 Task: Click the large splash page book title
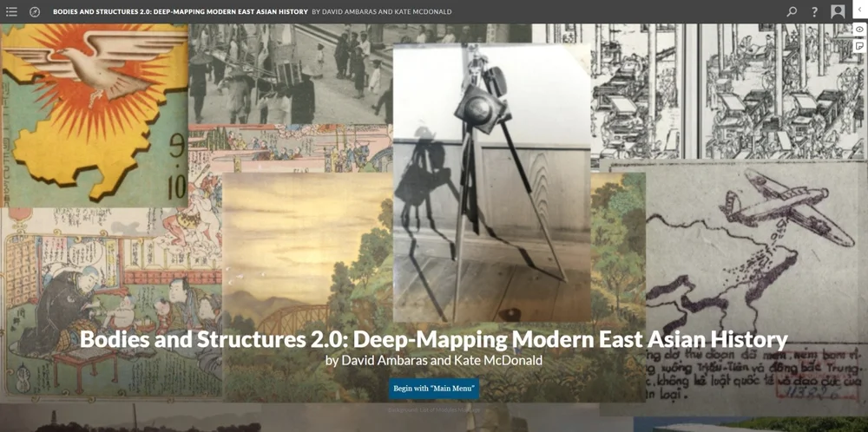point(433,339)
